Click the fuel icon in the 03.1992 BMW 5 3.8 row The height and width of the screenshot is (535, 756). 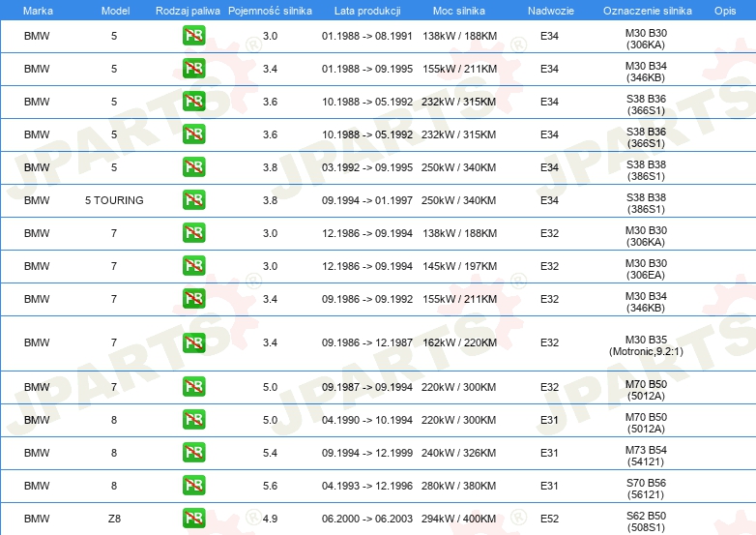pyautogui.click(x=193, y=167)
